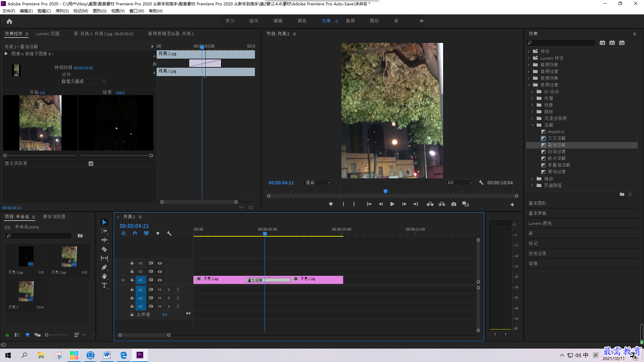The width and height of the screenshot is (644, 362).
Task: Go to Out point button
Action: (x=416, y=204)
